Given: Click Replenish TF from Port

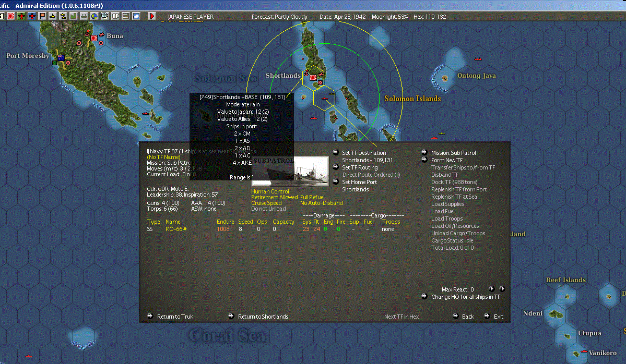Looking at the screenshot, I should click(459, 189).
